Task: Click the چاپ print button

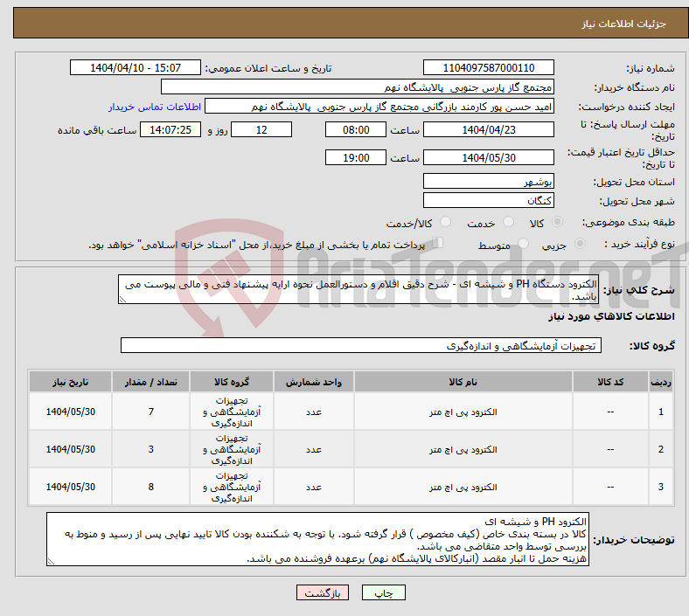Action: point(384,592)
